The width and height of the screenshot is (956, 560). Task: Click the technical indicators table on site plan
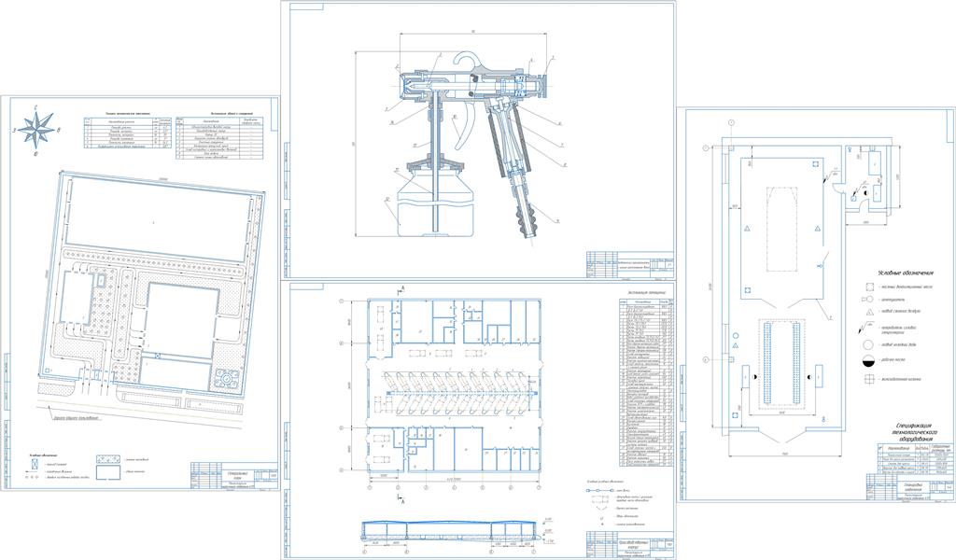(x=127, y=133)
